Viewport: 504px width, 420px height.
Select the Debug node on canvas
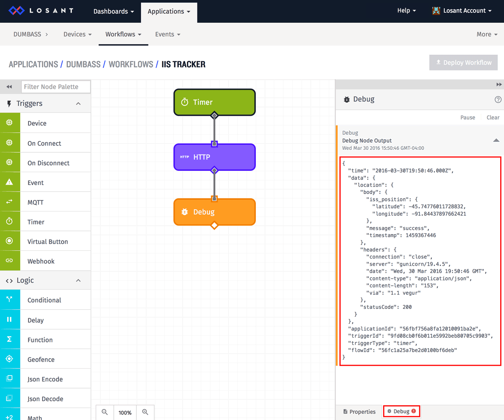point(215,212)
